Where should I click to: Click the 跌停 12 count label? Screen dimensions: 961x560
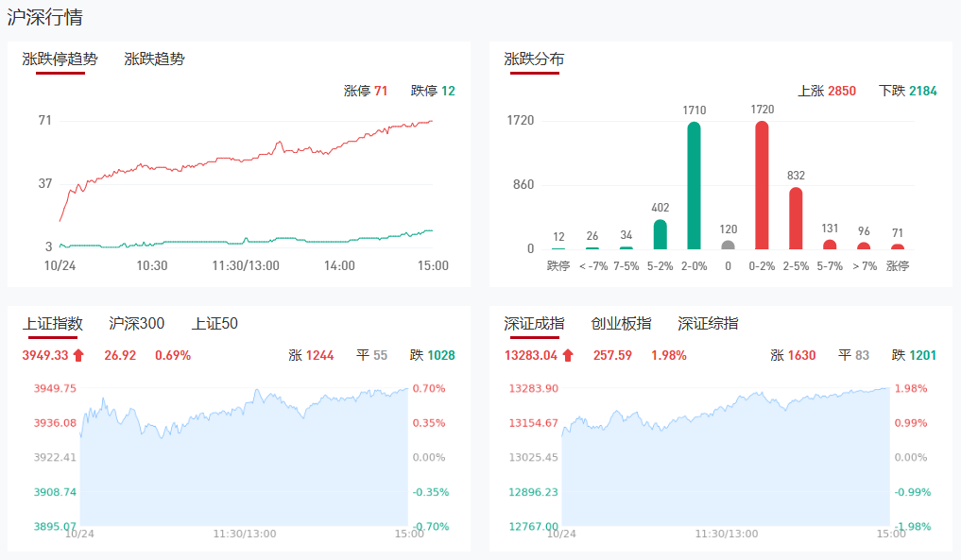(433, 92)
